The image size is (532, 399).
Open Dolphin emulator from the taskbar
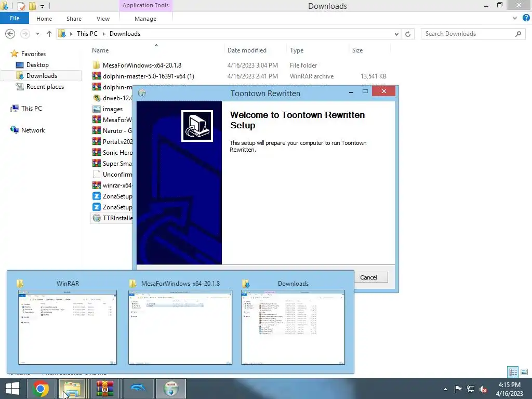137,389
